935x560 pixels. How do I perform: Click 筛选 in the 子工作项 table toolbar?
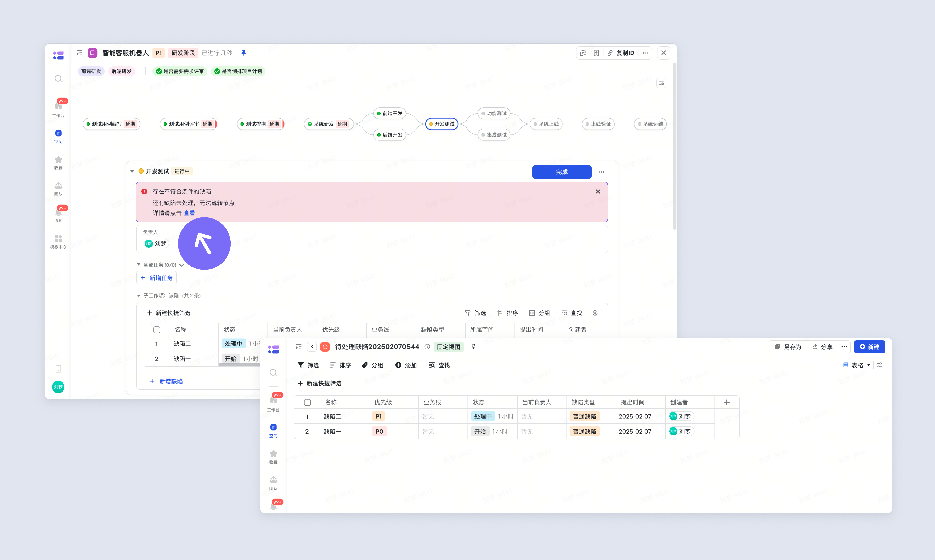475,313
